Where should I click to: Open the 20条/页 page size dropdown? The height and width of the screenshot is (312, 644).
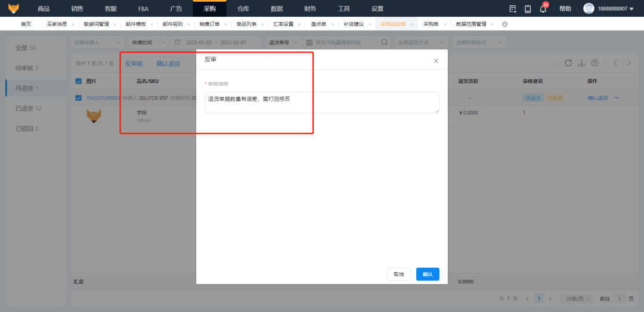pos(577,298)
